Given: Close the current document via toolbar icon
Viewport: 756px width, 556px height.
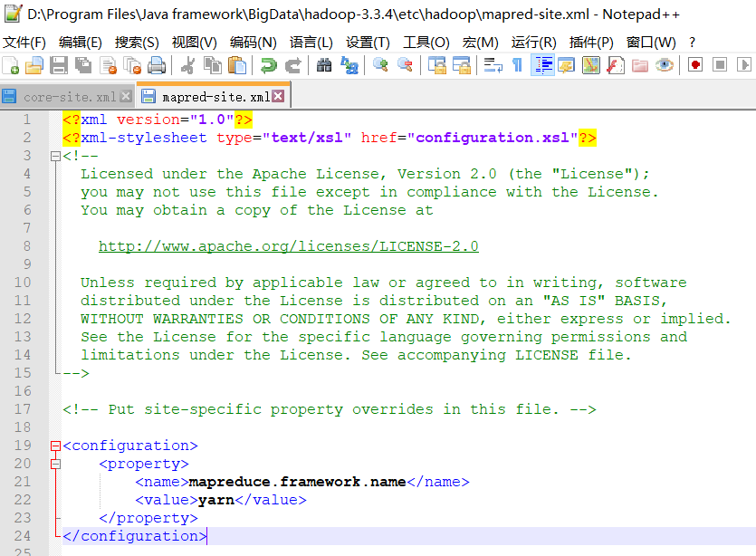Looking at the screenshot, I should (108, 65).
